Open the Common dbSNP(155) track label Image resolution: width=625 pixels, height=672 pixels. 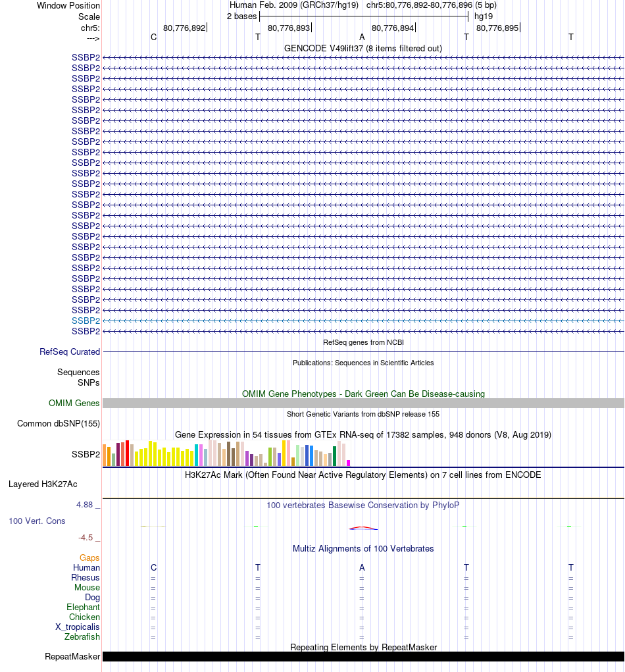click(x=59, y=424)
